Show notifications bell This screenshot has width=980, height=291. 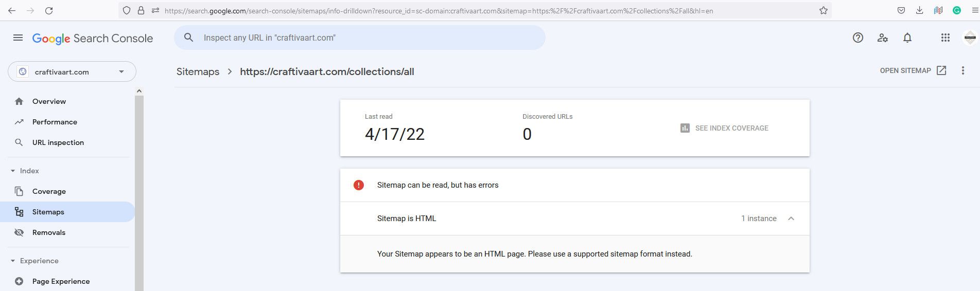click(x=907, y=38)
